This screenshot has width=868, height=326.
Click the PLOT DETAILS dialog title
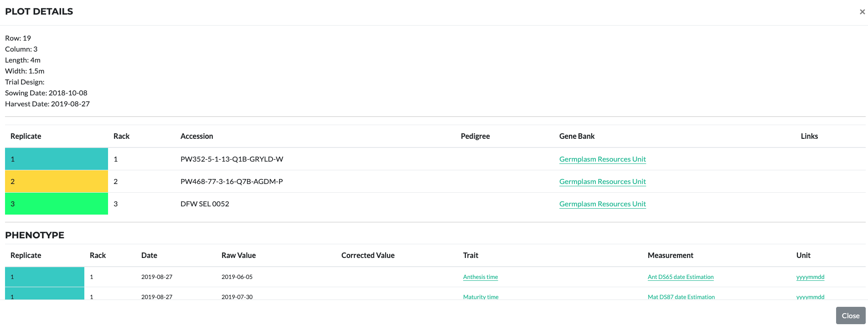pyautogui.click(x=39, y=11)
